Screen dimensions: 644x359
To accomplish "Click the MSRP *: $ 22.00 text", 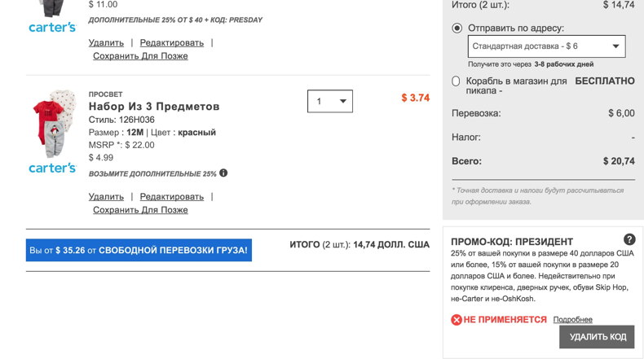I will coord(121,145).
